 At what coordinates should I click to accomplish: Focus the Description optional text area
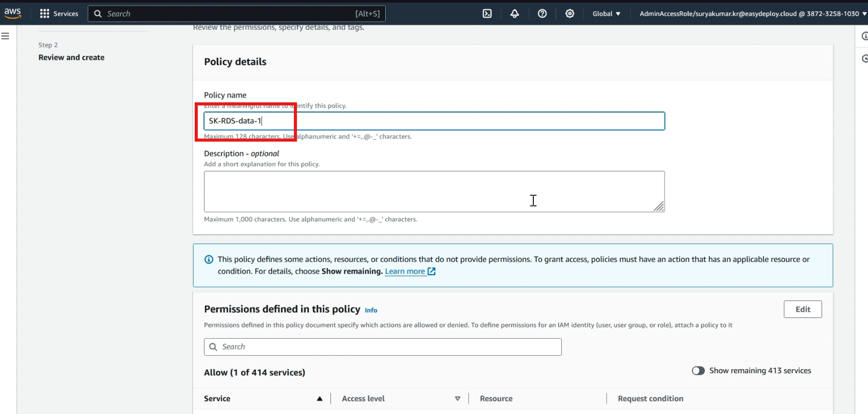[434, 192]
